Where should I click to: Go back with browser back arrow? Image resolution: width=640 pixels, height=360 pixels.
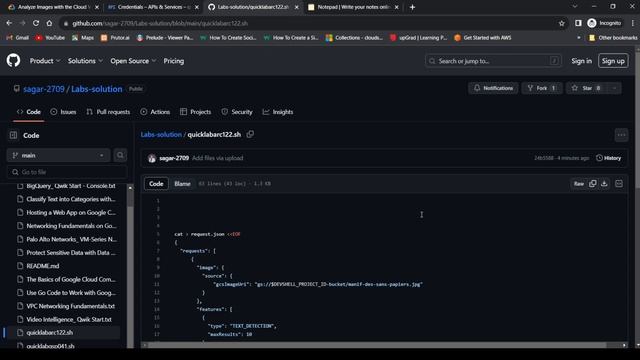click(x=9, y=23)
